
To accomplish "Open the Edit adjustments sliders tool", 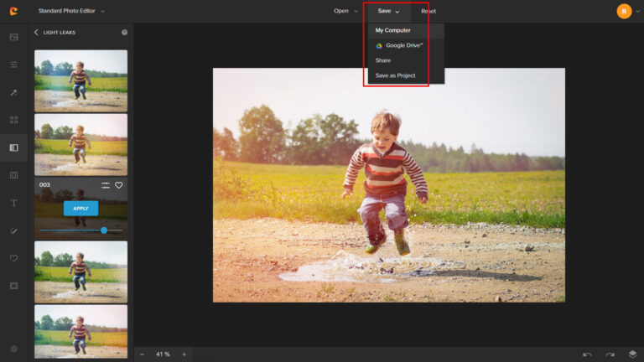I will [x=13, y=65].
